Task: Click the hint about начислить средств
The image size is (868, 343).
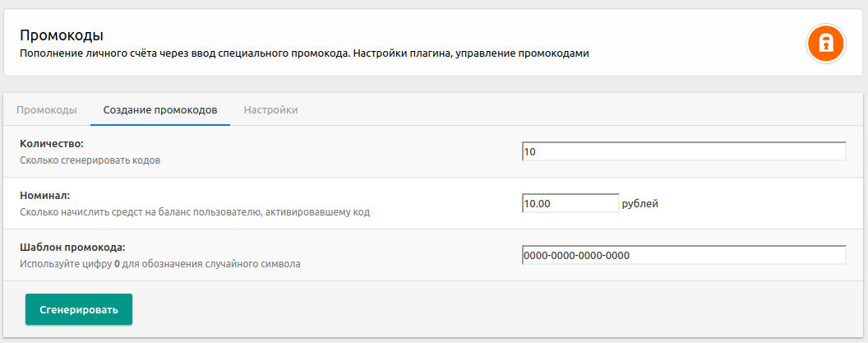Action: click(195, 212)
